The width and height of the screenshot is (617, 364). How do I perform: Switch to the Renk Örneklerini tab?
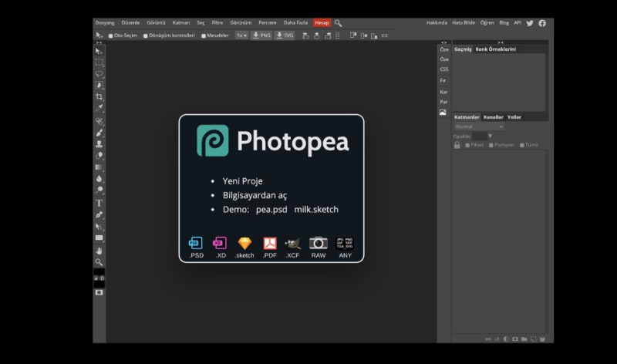click(495, 49)
